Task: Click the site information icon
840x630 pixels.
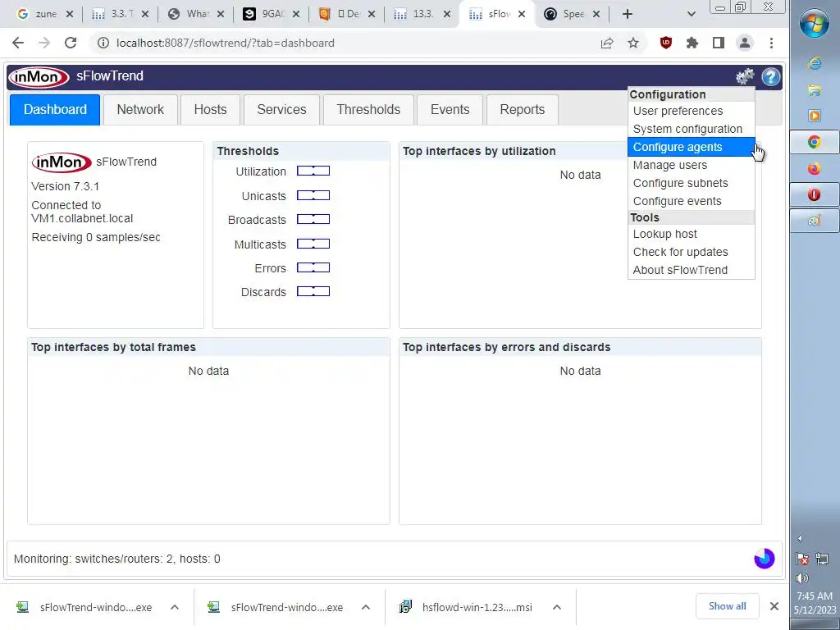Action: coord(103,43)
